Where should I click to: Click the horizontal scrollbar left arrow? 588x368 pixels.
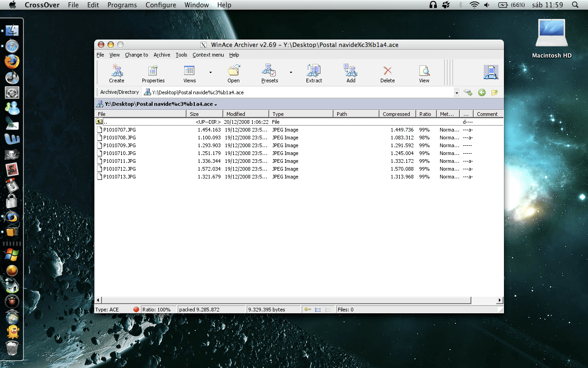[98, 300]
